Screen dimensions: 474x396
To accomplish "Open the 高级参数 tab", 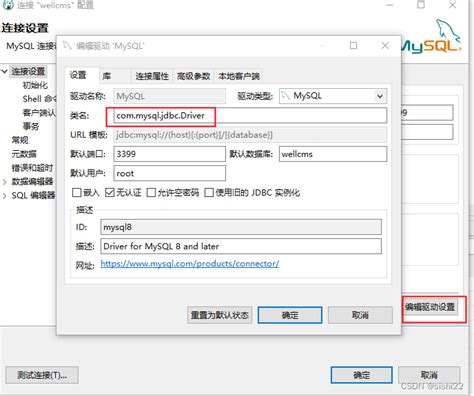I will point(193,76).
